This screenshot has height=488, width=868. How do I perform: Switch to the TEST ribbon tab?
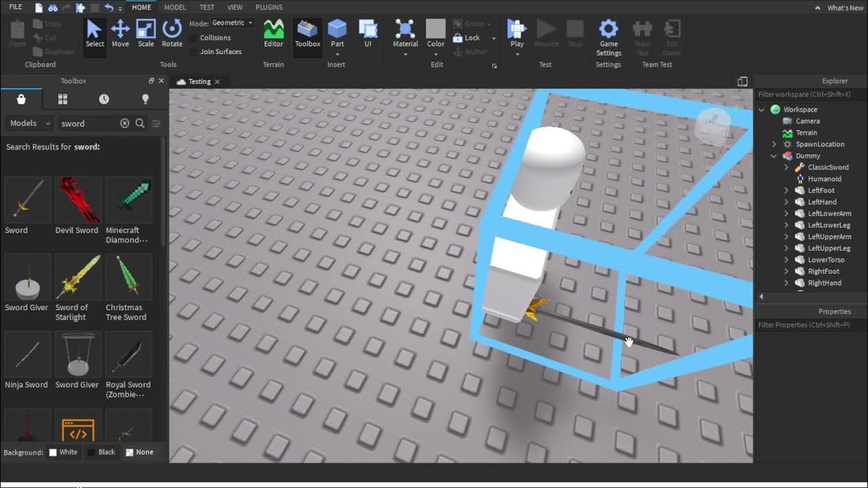point(207,7)
